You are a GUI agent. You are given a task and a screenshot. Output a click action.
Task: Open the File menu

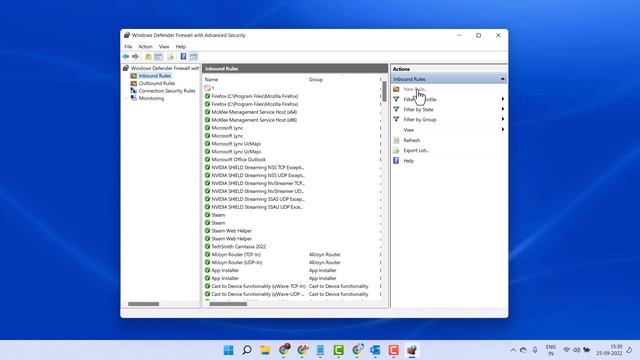pyautogui.click(x=128, y=47)
